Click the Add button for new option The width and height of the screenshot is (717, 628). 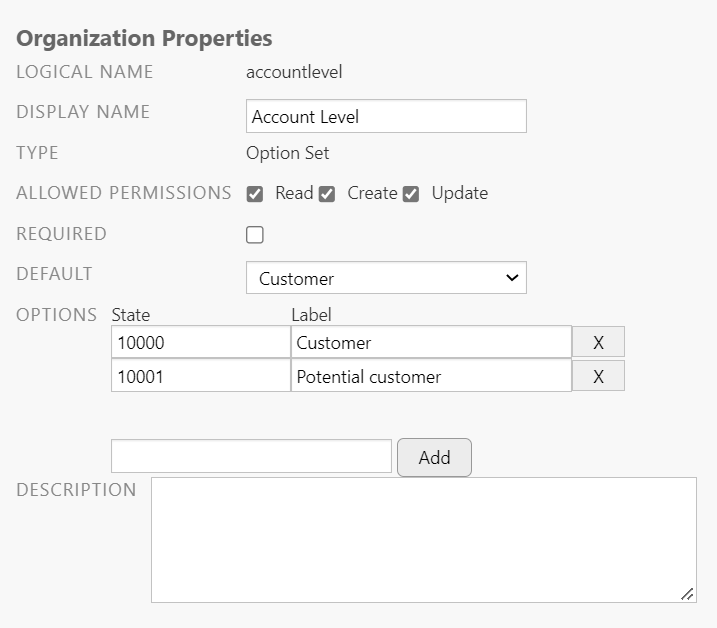(x=434, y=457)
